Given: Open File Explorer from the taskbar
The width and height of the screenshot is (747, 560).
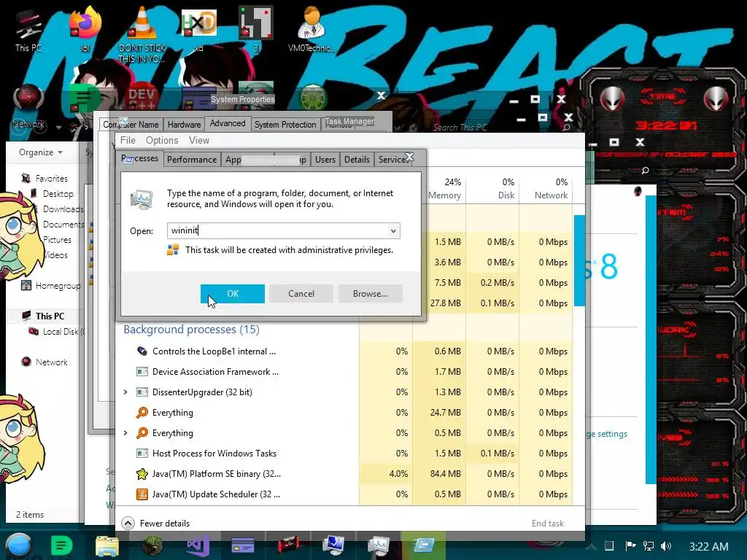Looking at the screenshot, I should [x=107, y=545].
